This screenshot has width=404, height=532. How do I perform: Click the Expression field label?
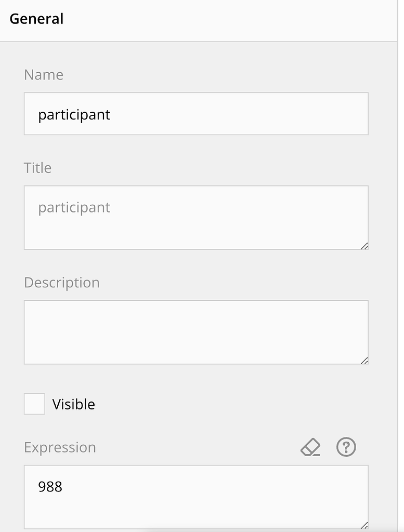tap(60, 447)
